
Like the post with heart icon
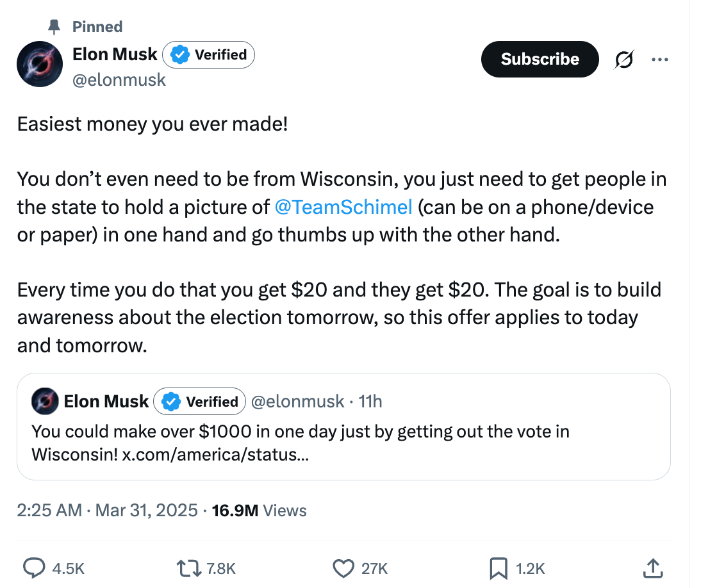click(x=344, y=568)
